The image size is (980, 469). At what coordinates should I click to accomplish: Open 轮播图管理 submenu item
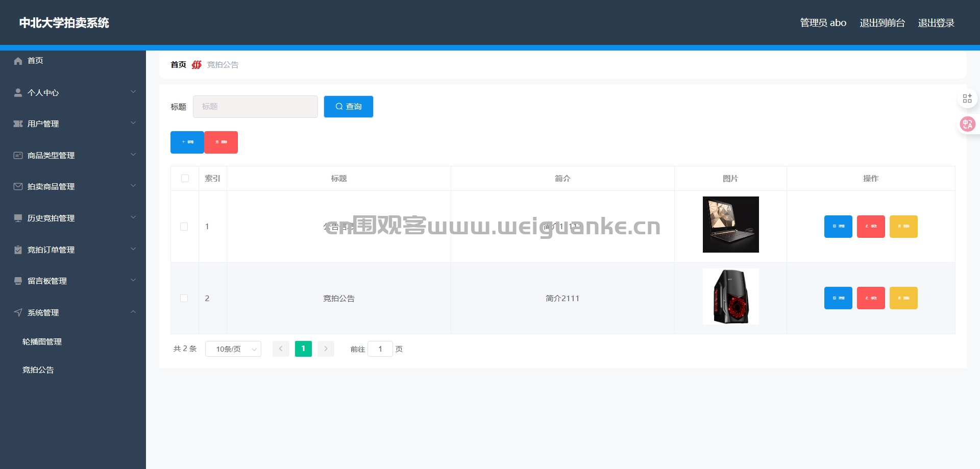coord(42,342)
